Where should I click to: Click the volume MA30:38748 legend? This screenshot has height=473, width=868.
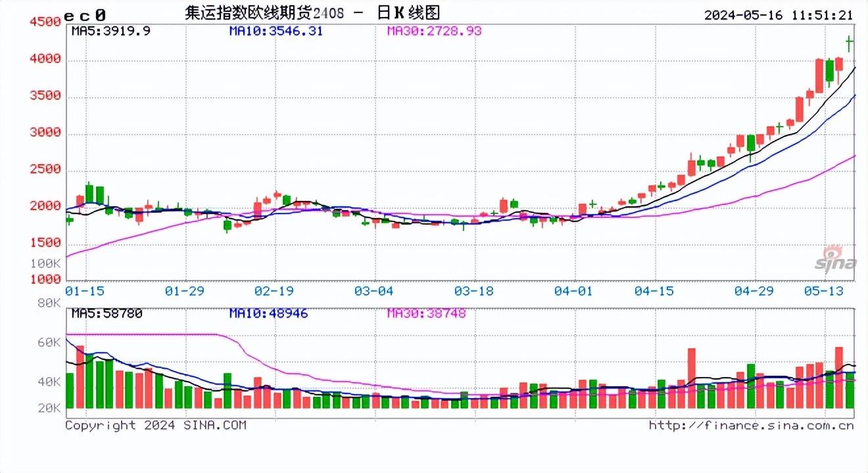pyautogui.click(x=426, y=313)
